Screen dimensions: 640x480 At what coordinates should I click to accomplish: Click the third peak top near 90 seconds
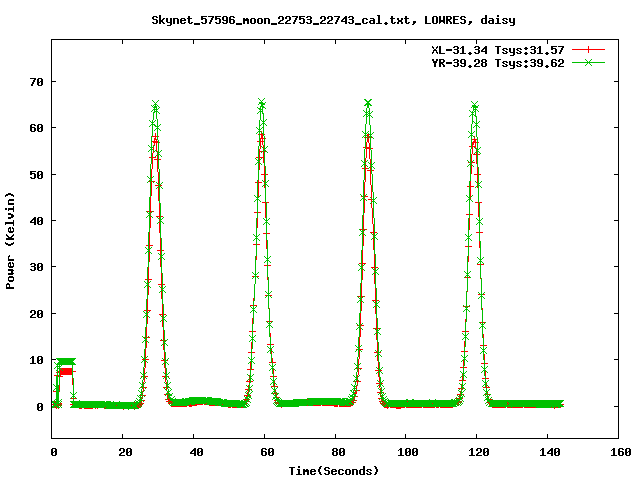pyautogui.click(x=368, y=103)
